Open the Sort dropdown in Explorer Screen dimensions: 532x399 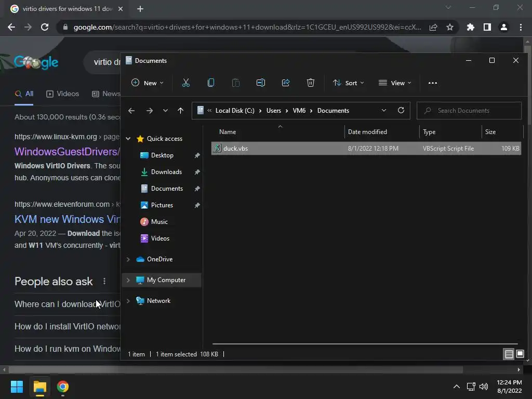tap(349, 83)
